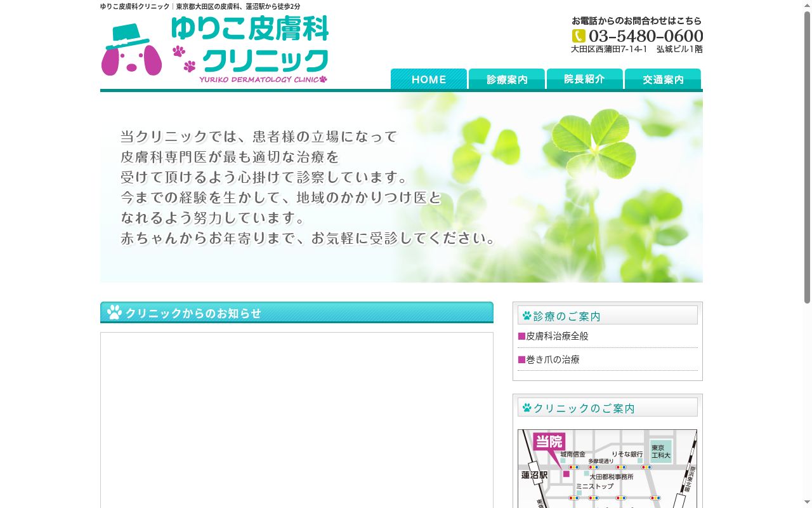Click the clinic access map thumbnail
This screenshot has width=812, height=508.
pyautogui.click(x=607, y=469)
